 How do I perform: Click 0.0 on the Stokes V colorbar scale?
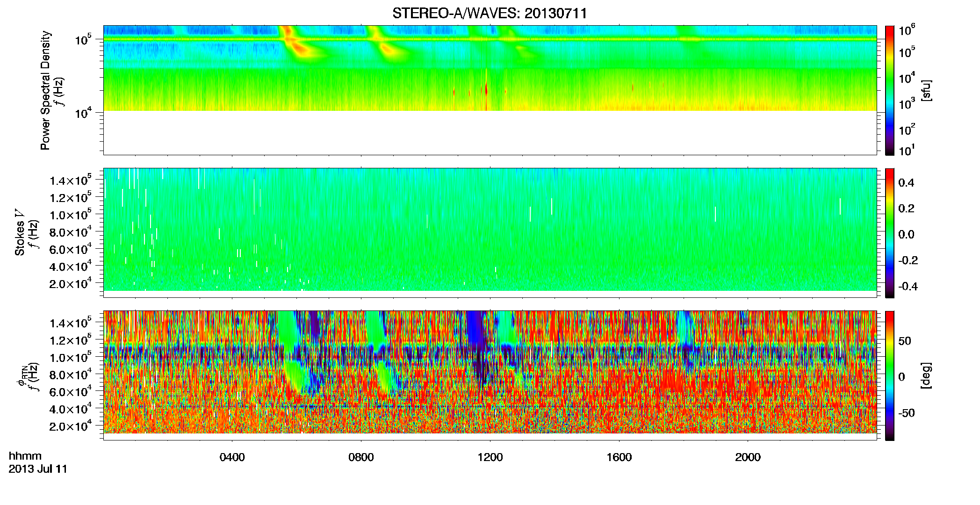tap(906, 235)
